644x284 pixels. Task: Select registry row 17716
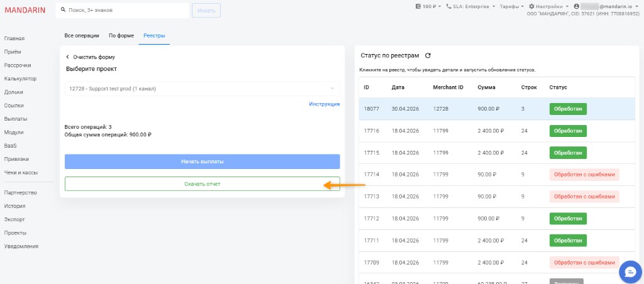tap(497, 131)
